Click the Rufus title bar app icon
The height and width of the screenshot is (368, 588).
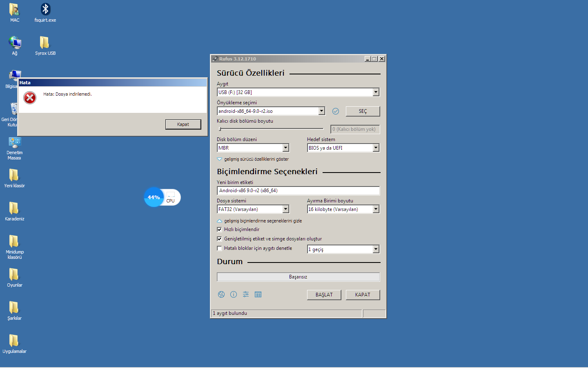point(215,59)
